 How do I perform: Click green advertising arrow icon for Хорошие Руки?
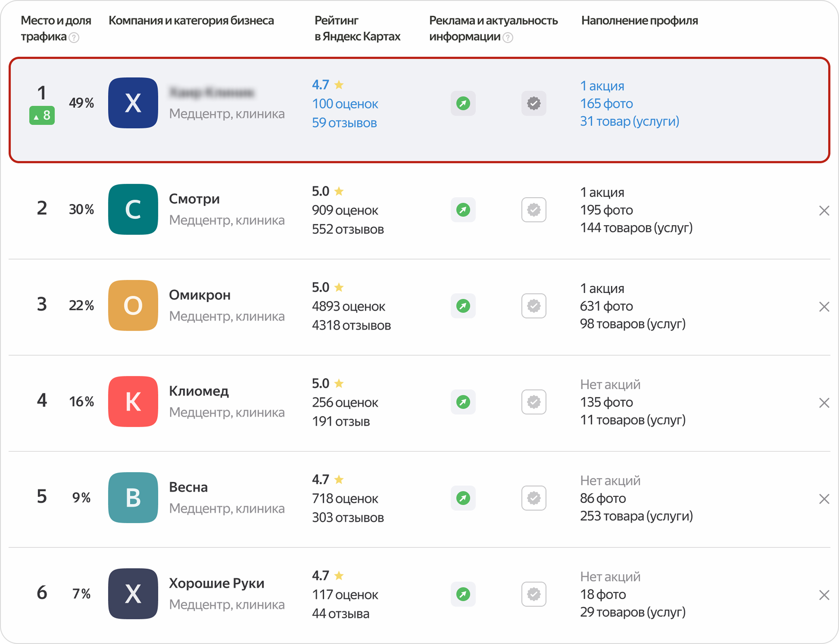[463, 594]
